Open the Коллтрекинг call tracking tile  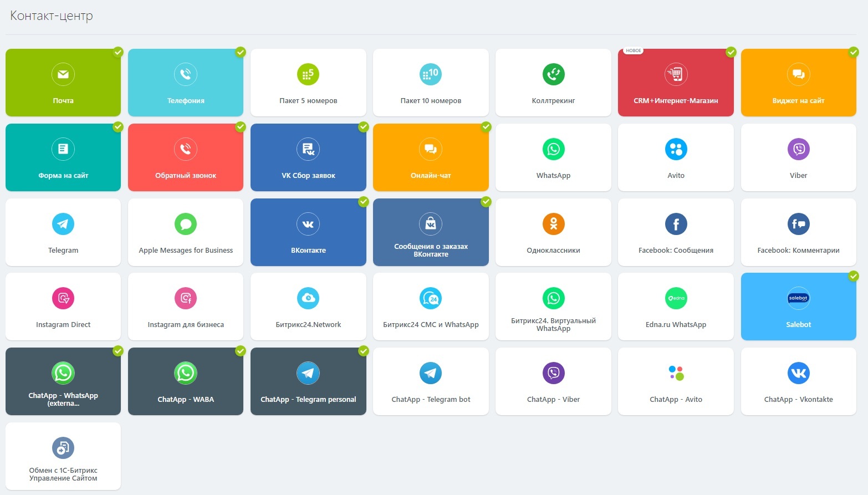click(553, 83)
